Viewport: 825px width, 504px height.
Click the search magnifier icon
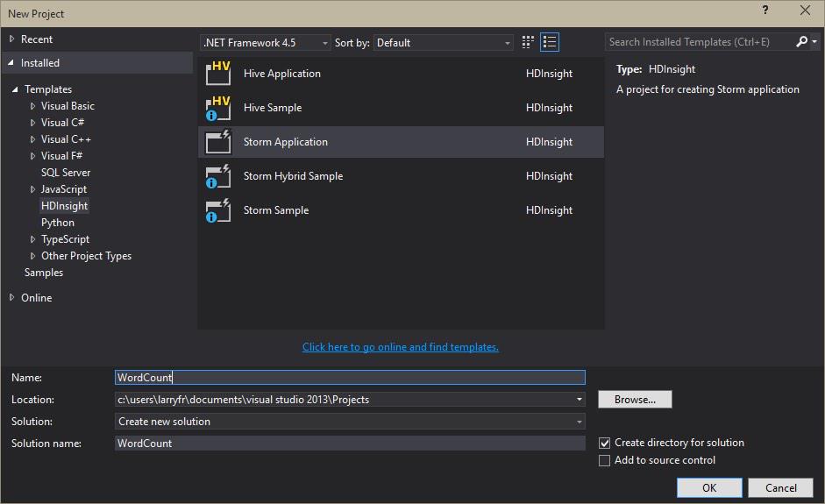coord(801,41)
